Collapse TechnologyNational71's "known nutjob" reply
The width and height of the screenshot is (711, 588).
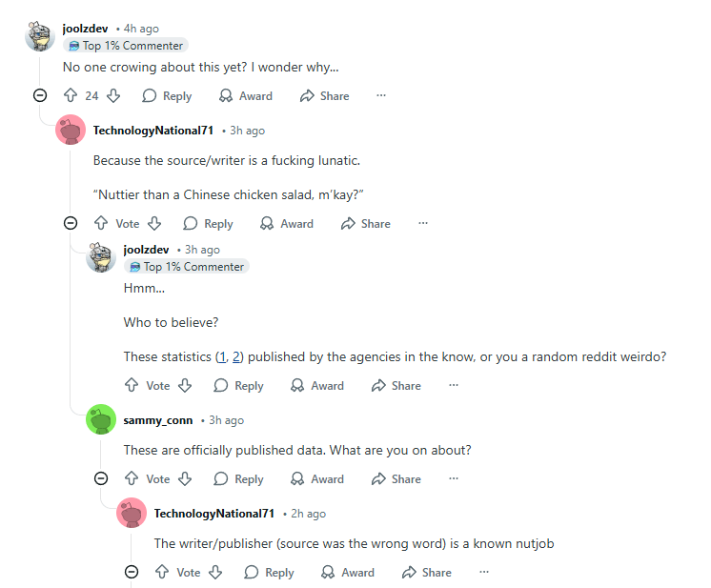click(x=132, y=572)
